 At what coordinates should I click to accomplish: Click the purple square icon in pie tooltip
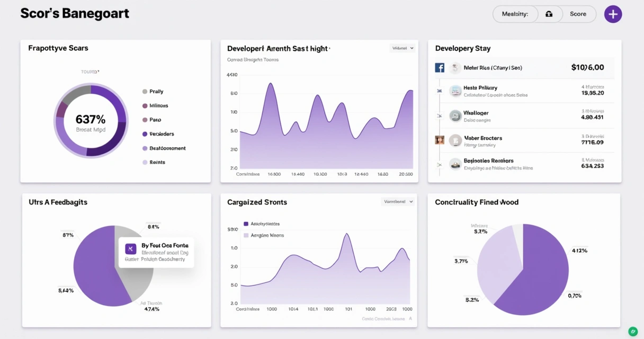(131, 249)
